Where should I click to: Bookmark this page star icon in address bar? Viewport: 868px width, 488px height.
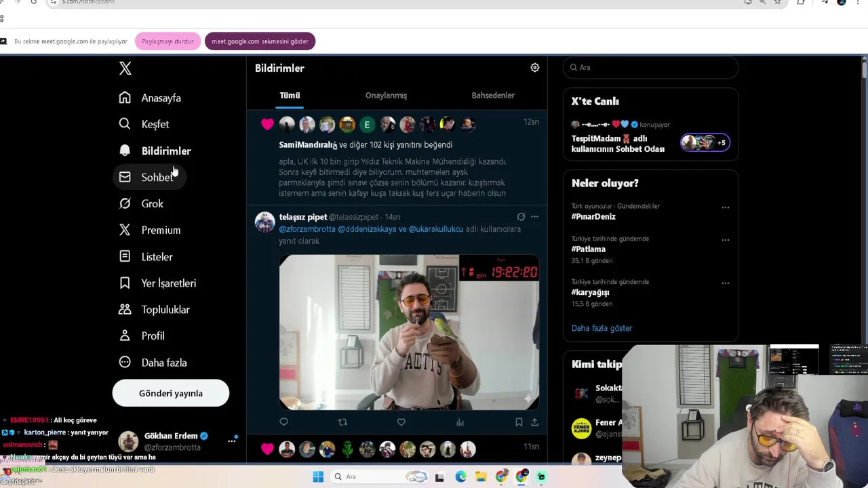click(x=778, y=2)
